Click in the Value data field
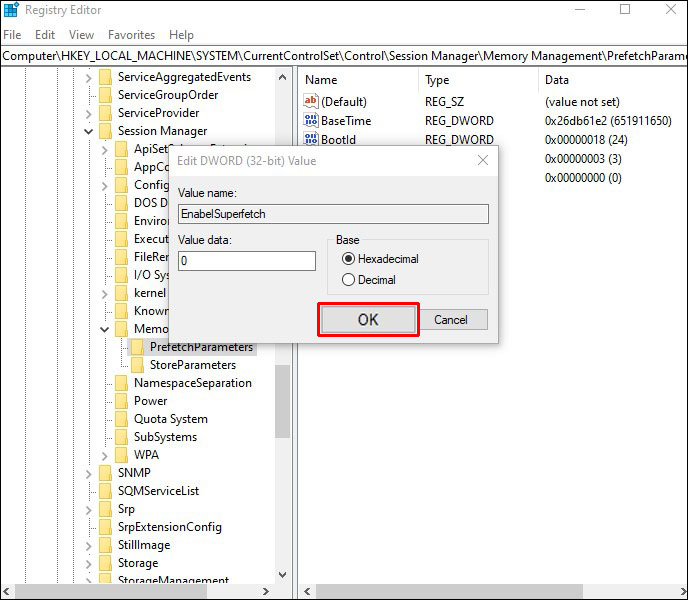 point(247,261)
